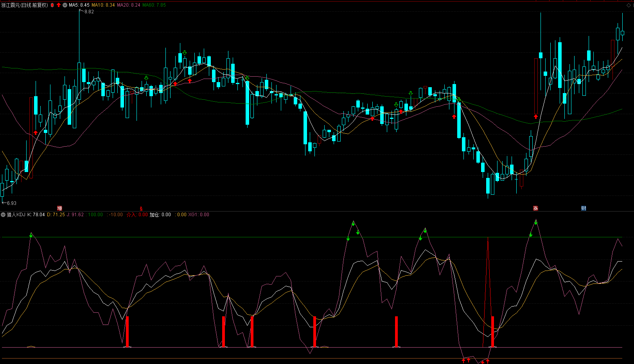Click the J: 91.62 value
Viewport: 634px width, 364px height.
75,215
